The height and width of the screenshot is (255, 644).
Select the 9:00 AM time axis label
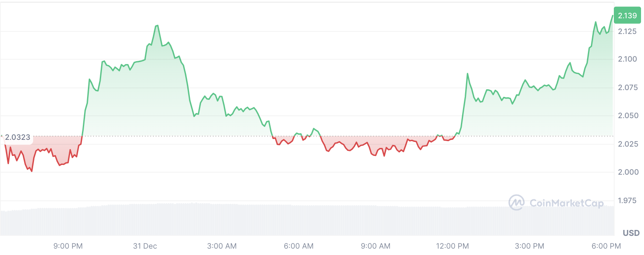(375, 246)
